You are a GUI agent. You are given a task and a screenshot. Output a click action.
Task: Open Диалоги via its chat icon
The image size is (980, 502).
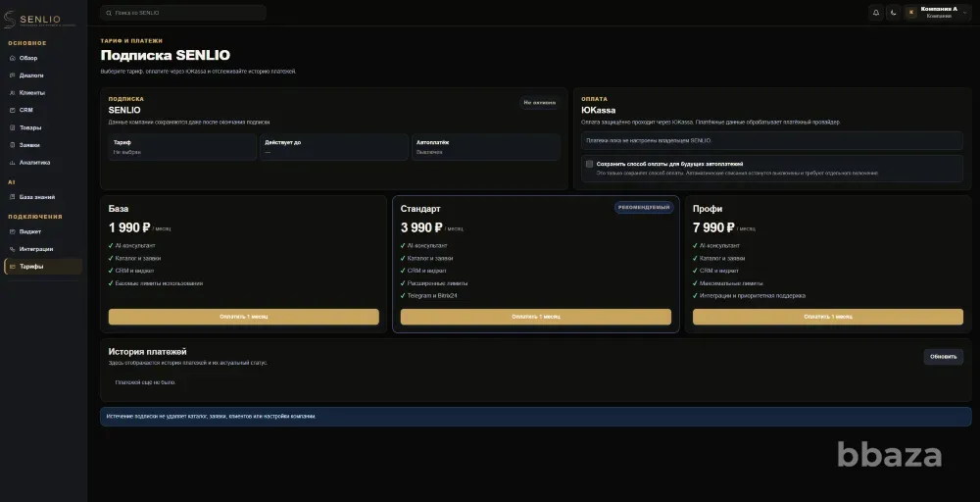click(13, 75)
